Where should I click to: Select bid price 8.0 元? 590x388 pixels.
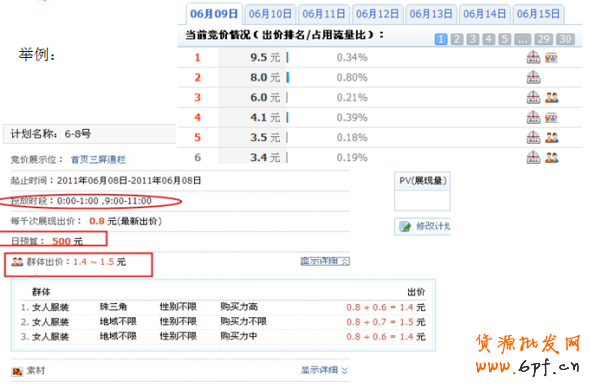[x=265, y=78]
